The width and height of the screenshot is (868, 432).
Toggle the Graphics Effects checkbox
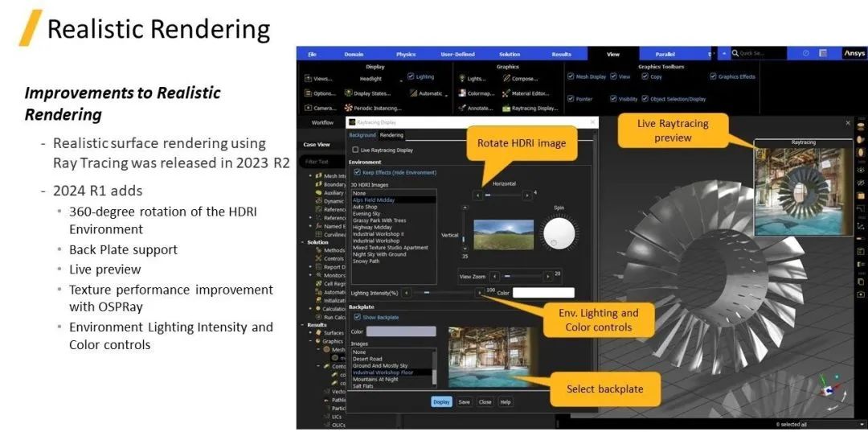[x=713, y=77]
